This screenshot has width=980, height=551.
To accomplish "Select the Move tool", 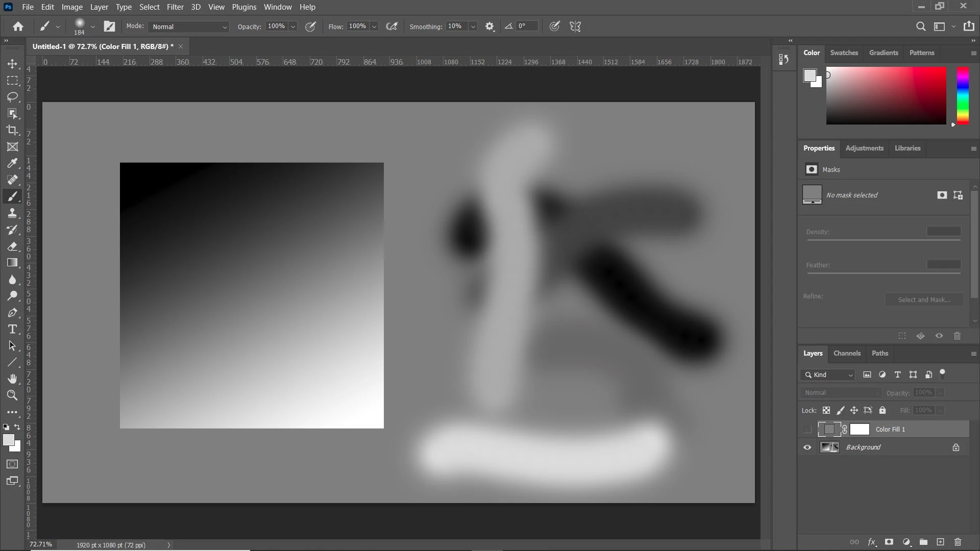I will 12,64.
